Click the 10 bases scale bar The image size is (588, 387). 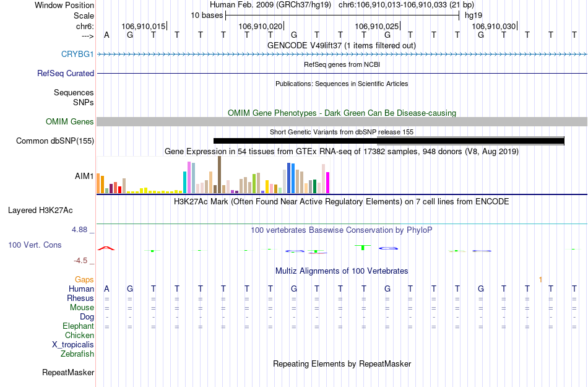pos(342,15)
